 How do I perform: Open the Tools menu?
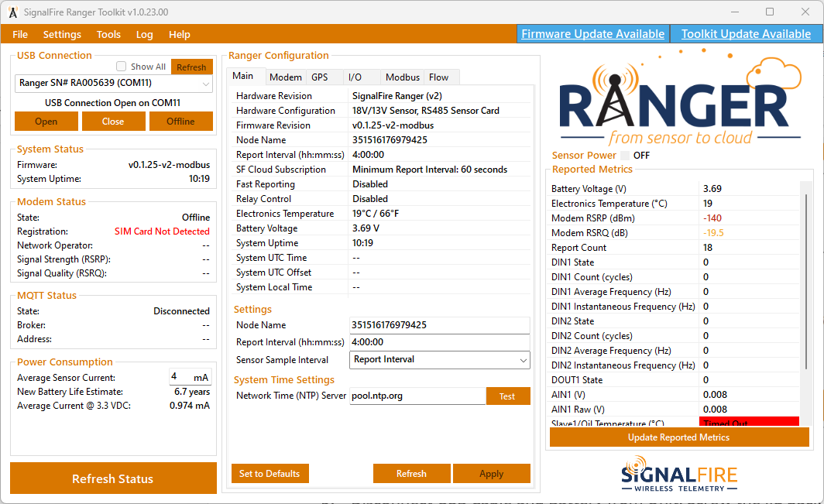point(108,34)
